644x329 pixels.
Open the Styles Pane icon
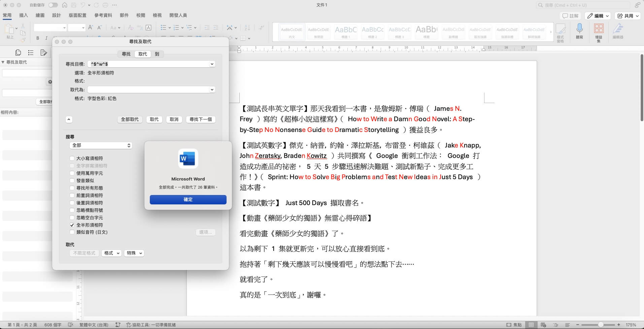click(561, 29)
